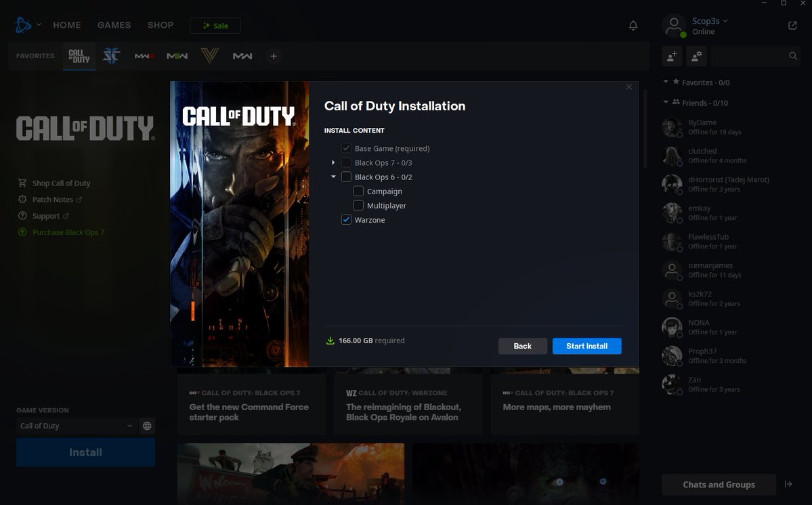Click the region globe icon
812x505 pixels.
pyautogui.click(x=147, y=426)
